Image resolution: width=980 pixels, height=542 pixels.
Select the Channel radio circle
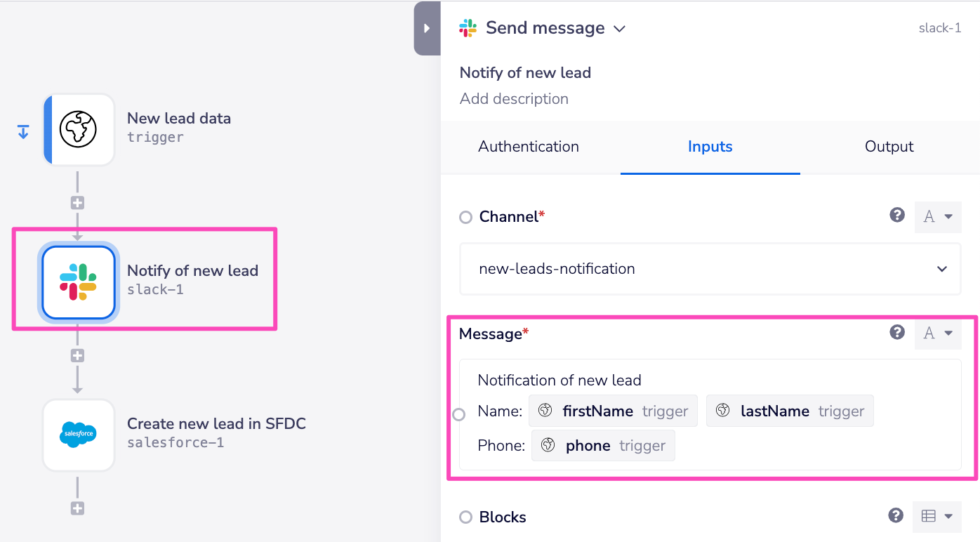pos(465,217)
